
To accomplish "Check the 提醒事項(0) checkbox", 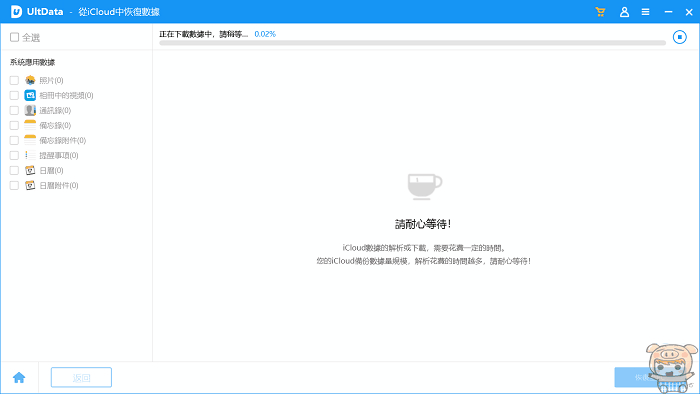I will coord(14,155).
